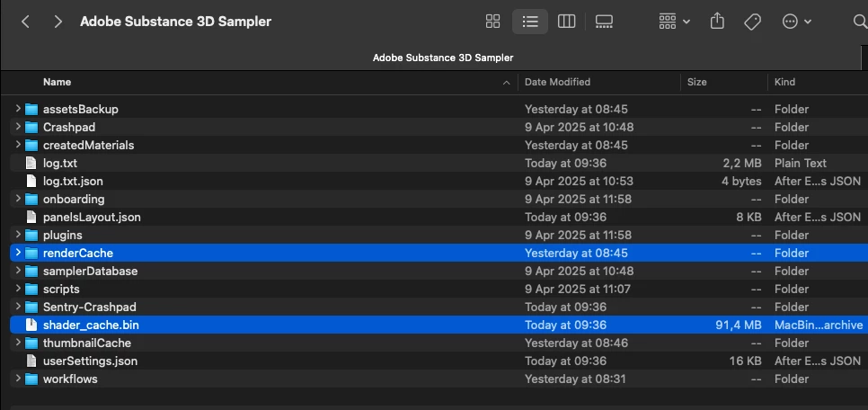
Task: Expand the plugins folder
Action: pos(18,235)
